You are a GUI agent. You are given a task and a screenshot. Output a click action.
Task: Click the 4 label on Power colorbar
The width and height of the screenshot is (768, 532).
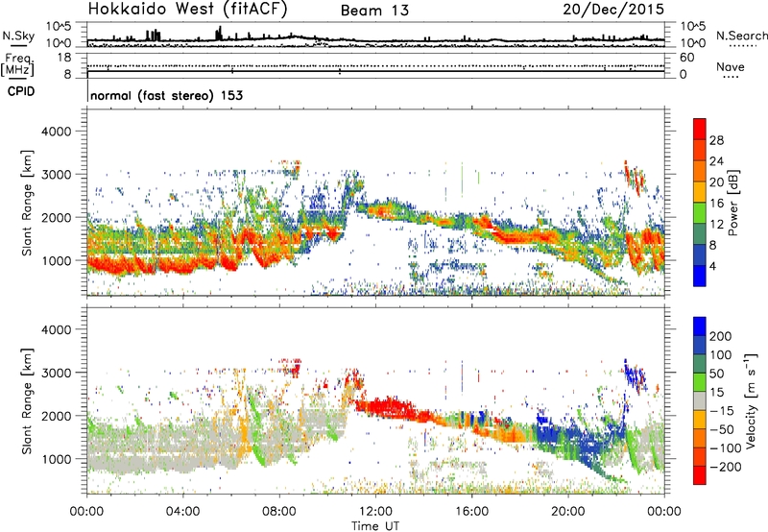[x=712, y=266]
